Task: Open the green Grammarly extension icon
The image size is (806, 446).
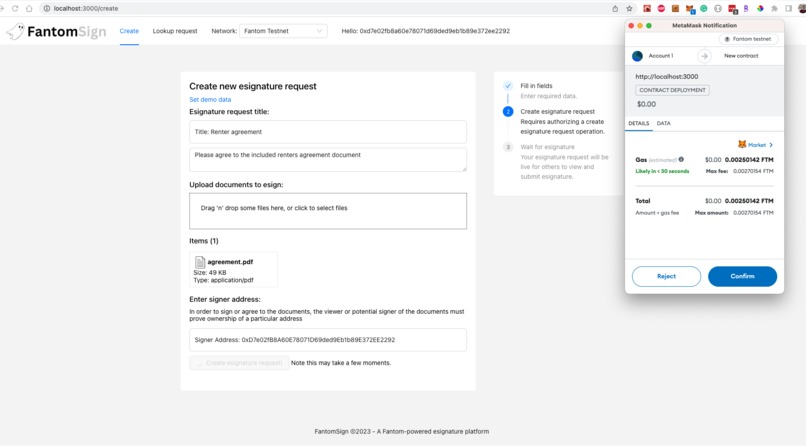Action: tap(704, 8)
